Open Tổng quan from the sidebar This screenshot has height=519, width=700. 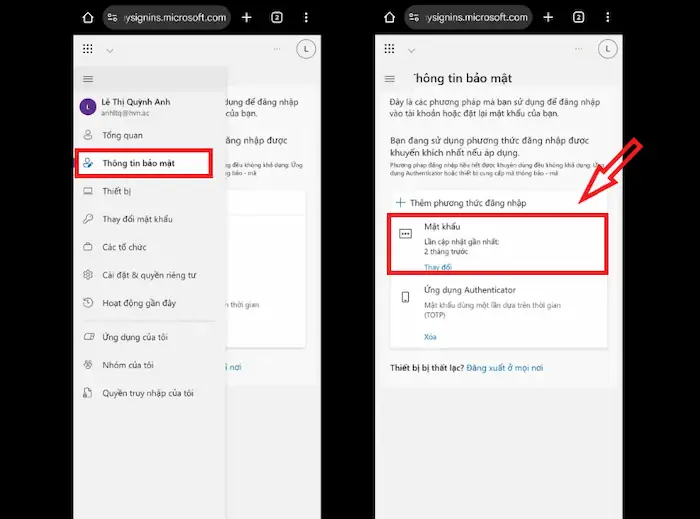point(122,135)
